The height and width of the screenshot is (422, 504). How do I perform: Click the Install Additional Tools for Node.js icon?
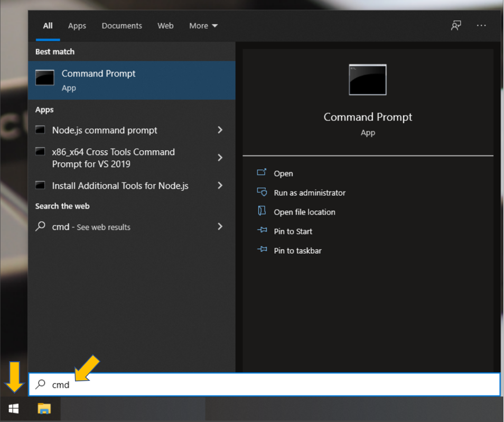(x=40, y=185)
